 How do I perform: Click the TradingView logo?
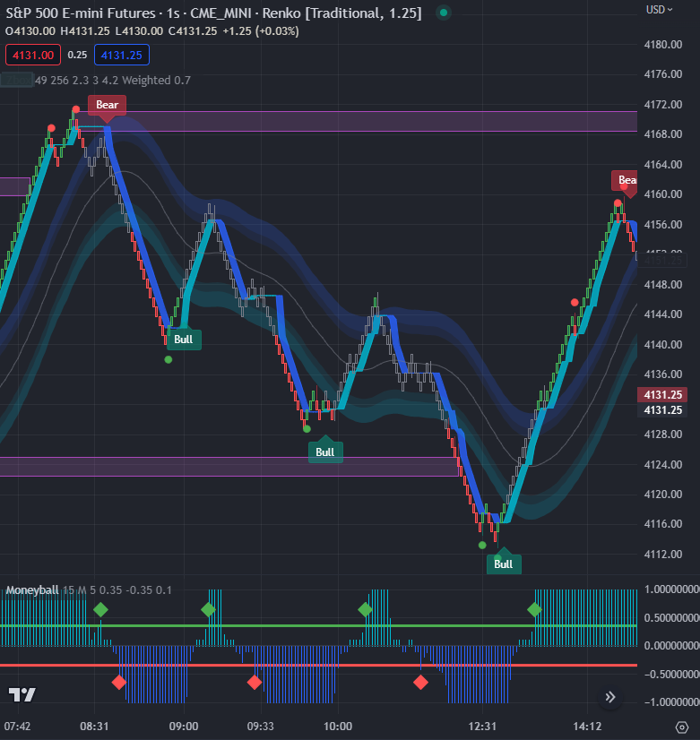point(24,693)
